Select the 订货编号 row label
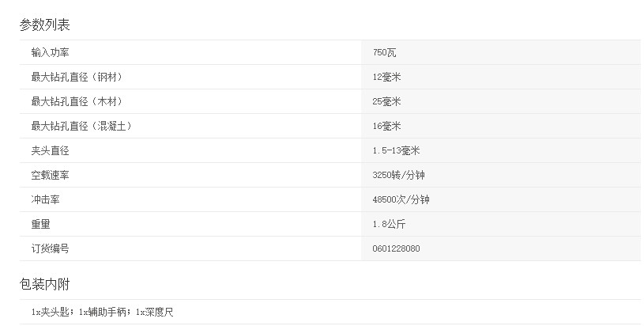 pyautogui.click(x=50, y=248)
